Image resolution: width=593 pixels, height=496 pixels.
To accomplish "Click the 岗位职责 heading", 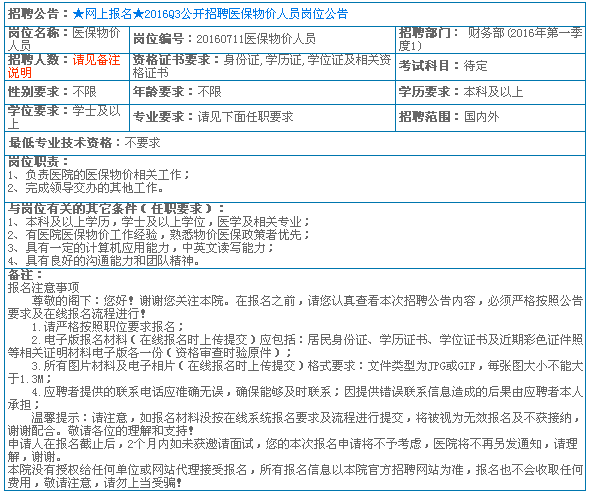I will 38,162.
